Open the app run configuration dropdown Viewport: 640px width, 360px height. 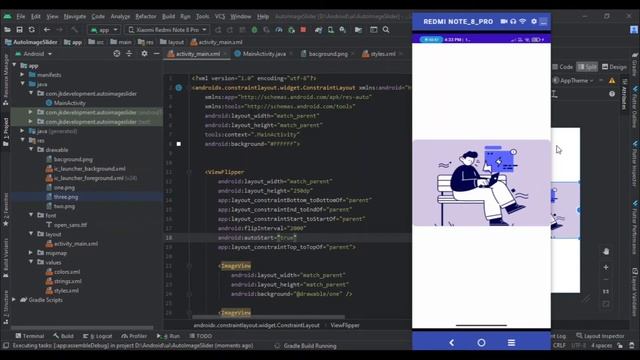(x=104, y=30)
